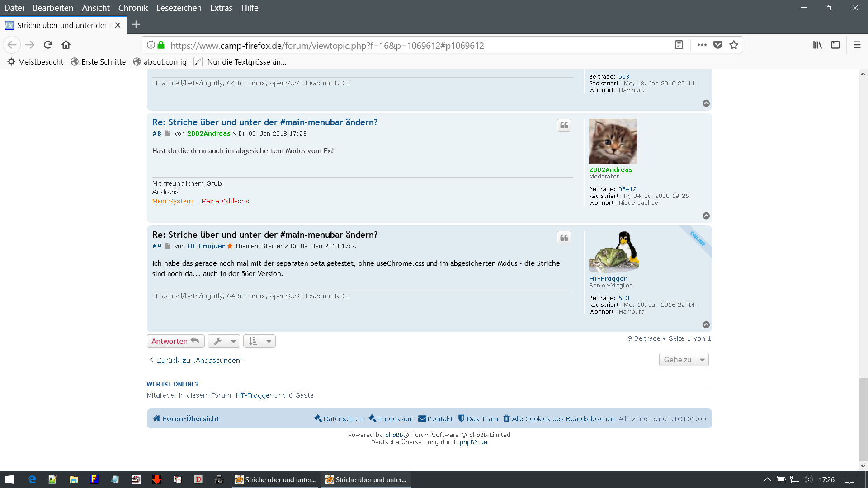868x488 pixels.
Task: Open the Gehe zu dropdown
Action: [x=684, y=360]
